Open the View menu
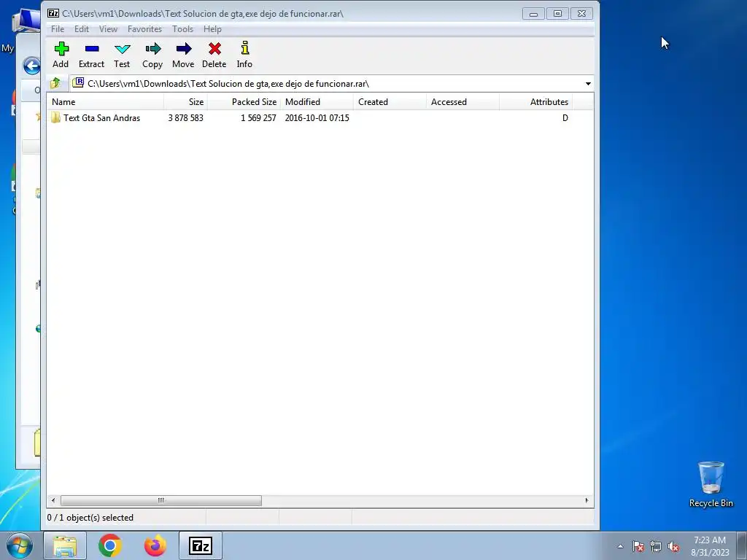This screenshot has width=747, height=560. 108,29
